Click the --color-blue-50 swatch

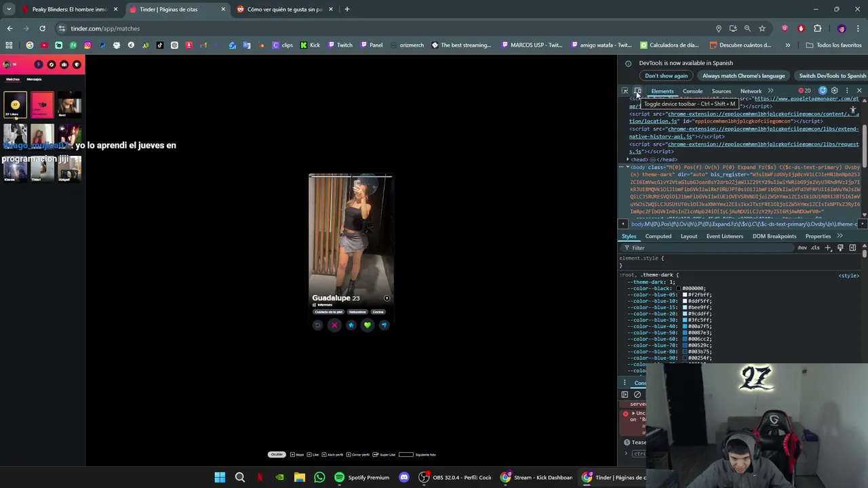tap(685, 333)
